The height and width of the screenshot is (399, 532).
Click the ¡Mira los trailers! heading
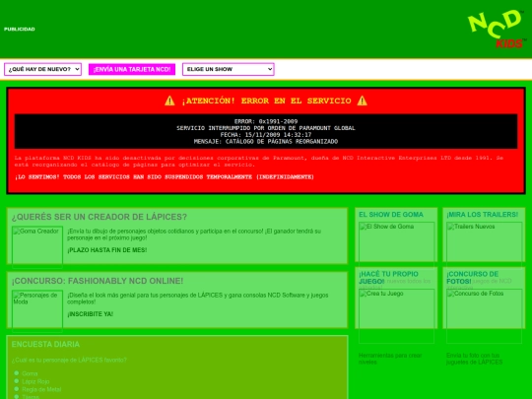(482, 215)
